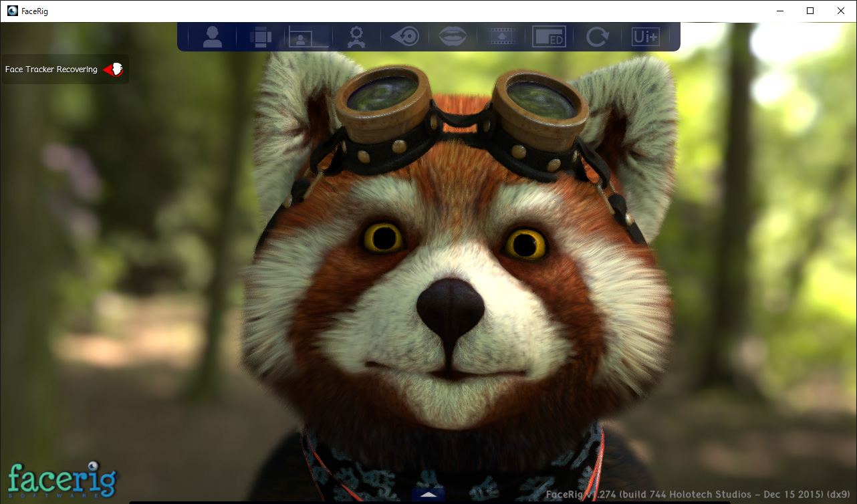
Task: Maximize the FaceRig window
Action: (x=810, y=11)
